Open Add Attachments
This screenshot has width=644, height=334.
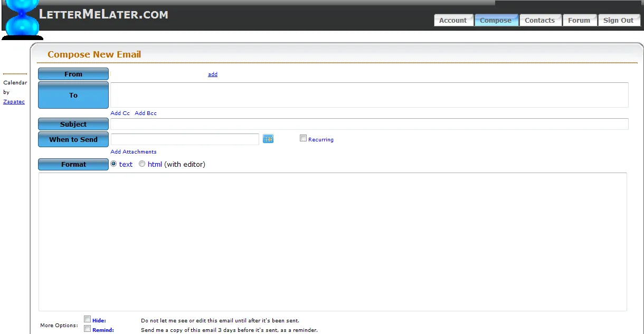133,151
